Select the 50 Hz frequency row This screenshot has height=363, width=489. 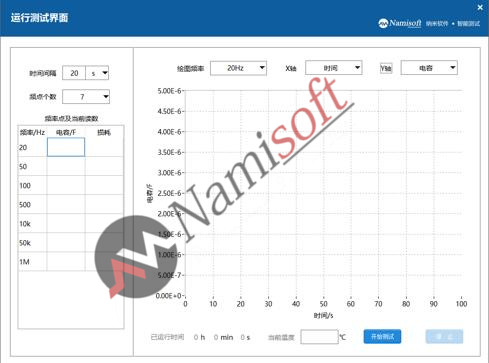click(71, 166)
